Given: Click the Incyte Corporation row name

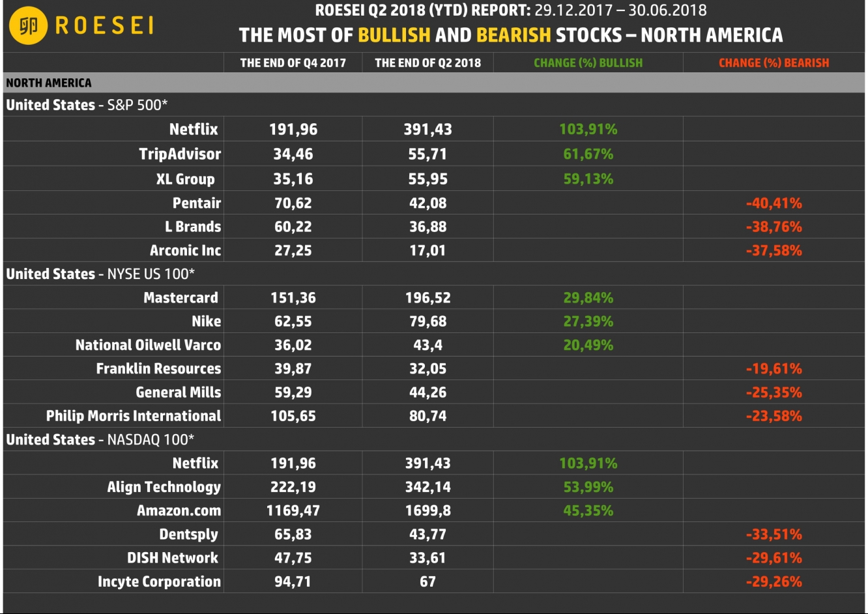Looking at the screenshot, I should tap(160, 581).
